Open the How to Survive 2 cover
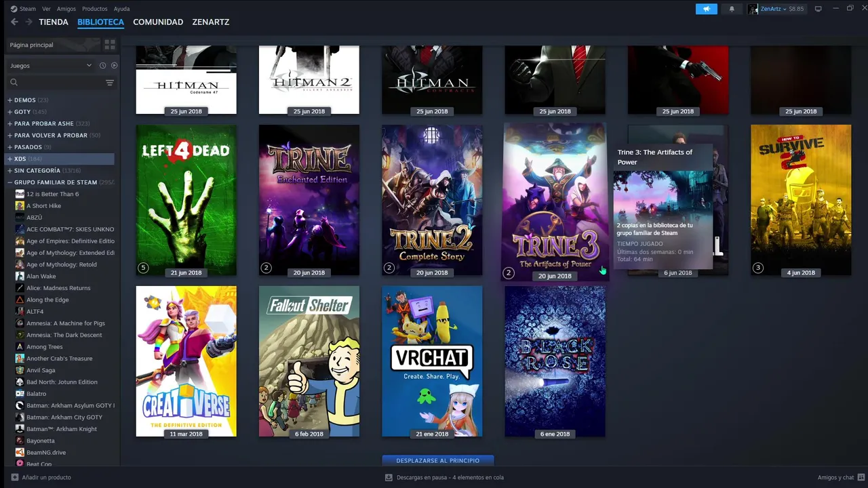The width and height of the screenshot is (868, 488). point(801,200)
